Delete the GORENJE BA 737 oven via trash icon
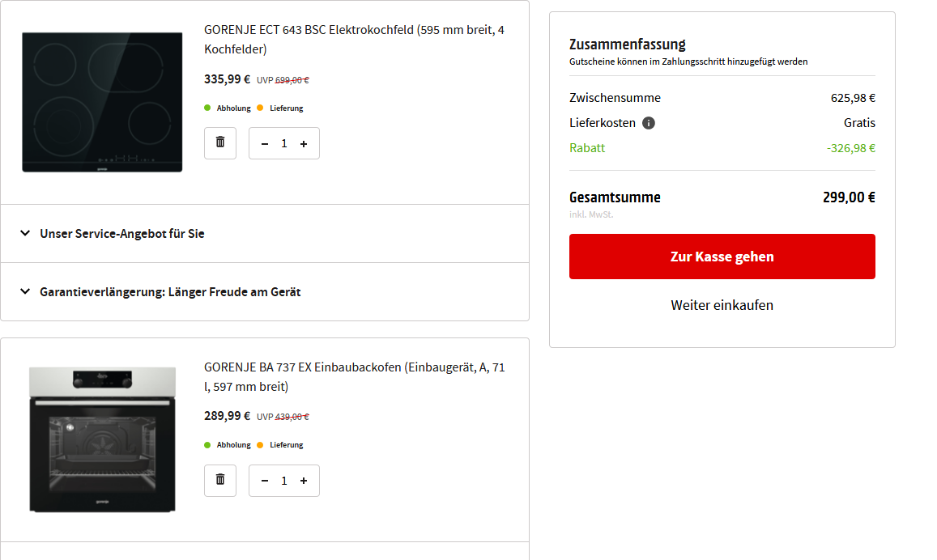 point(220,480)
